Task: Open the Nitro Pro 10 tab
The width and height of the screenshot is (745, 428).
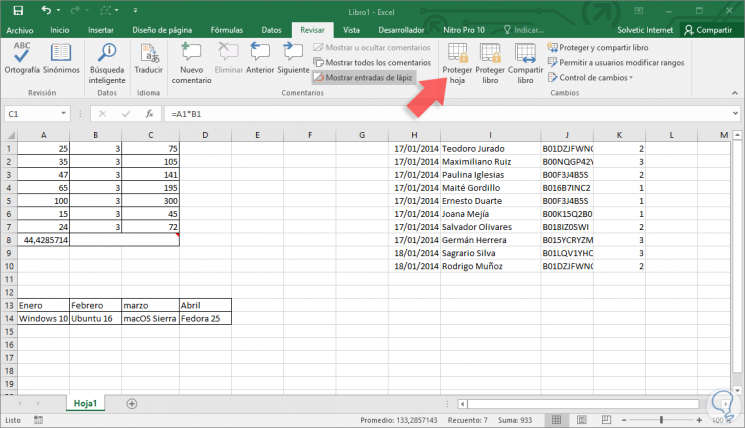Action: point(464,30)
